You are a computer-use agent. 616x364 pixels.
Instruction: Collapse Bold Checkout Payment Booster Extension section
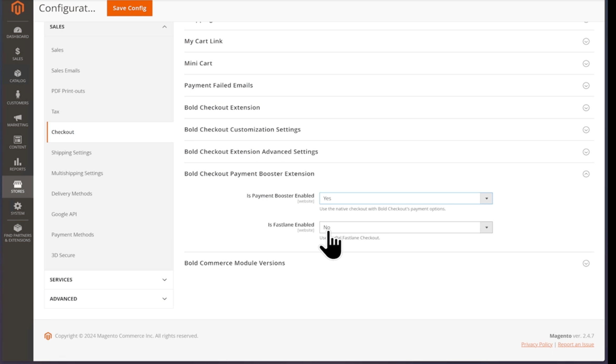[586, 174]
